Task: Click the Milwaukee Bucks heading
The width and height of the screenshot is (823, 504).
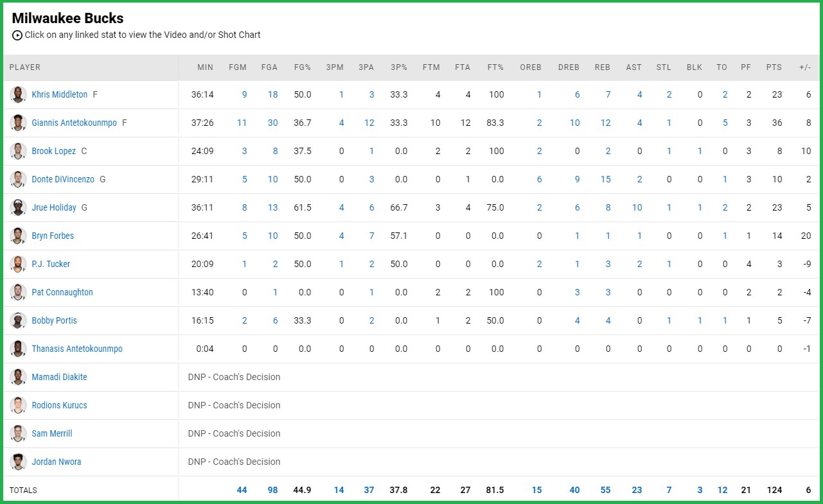Action: point(67,18)
